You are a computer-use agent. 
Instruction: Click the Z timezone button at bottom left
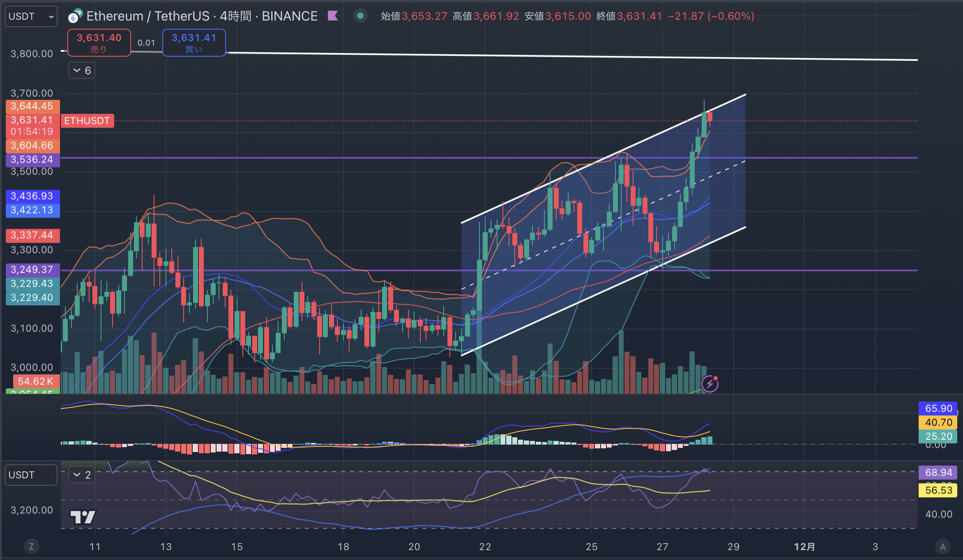(31, 546)
